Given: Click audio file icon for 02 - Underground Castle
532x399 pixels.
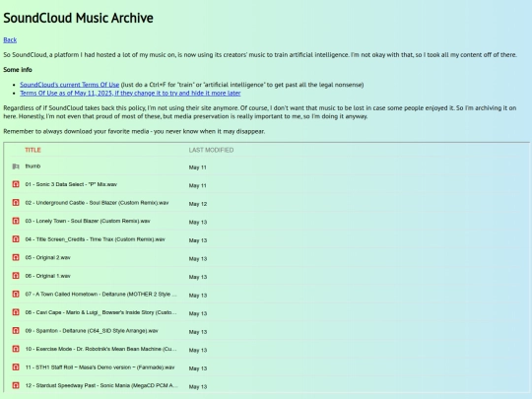Looking at the screenshot, I should pos(16,203).
